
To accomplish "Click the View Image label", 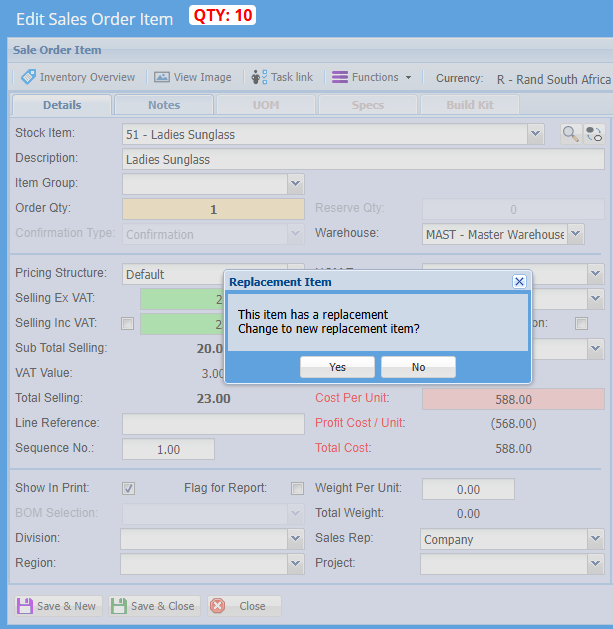I will (x=202, y=77).
